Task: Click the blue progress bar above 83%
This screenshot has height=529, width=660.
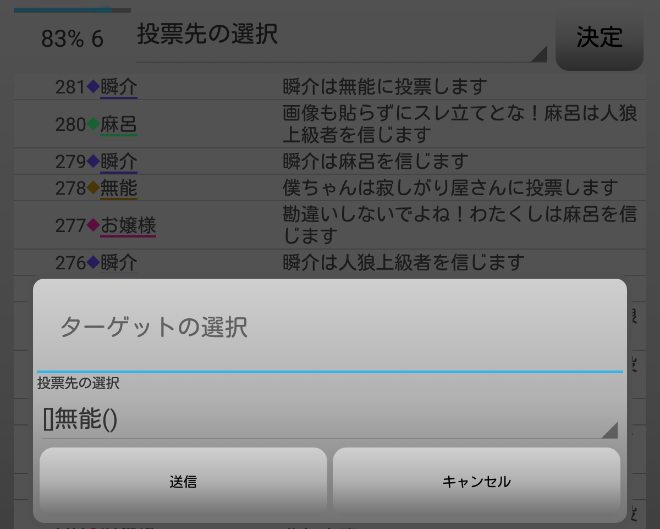Action: pyautogui.click(x=70, y=10)
